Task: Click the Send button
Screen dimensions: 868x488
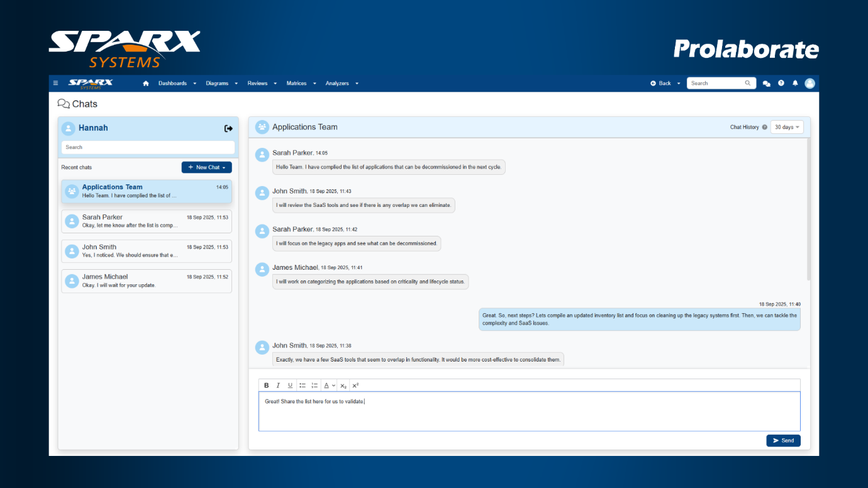Action: tap(783, 441)
